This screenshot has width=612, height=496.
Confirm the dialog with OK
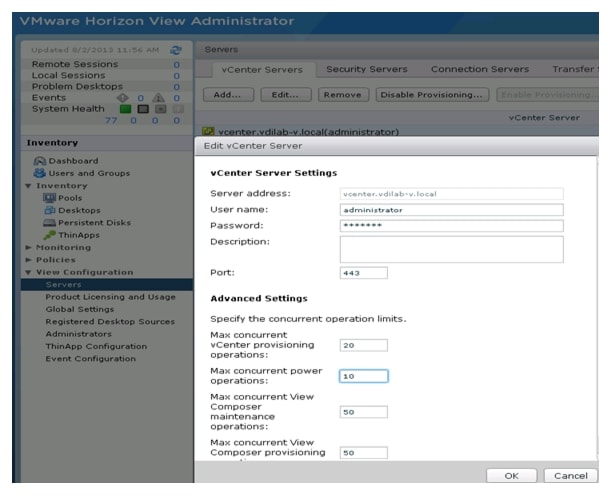click(512, 476)
